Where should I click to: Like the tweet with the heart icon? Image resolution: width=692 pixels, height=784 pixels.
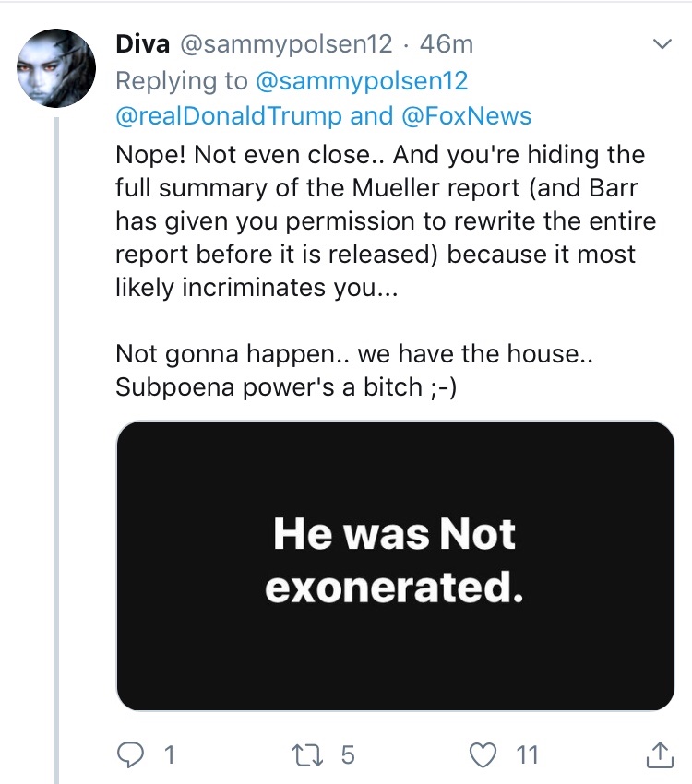483,755
